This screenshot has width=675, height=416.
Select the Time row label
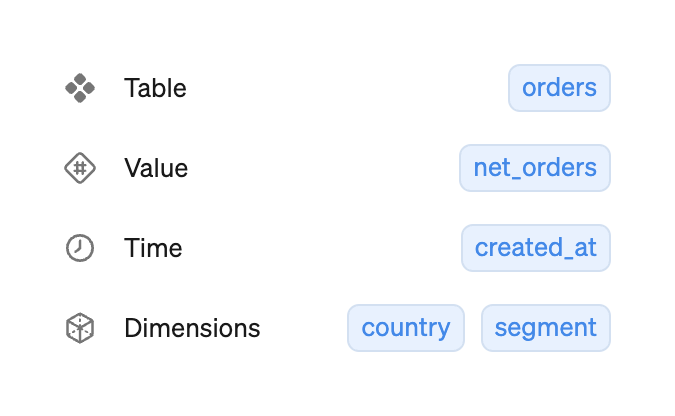tap(153, 248)
